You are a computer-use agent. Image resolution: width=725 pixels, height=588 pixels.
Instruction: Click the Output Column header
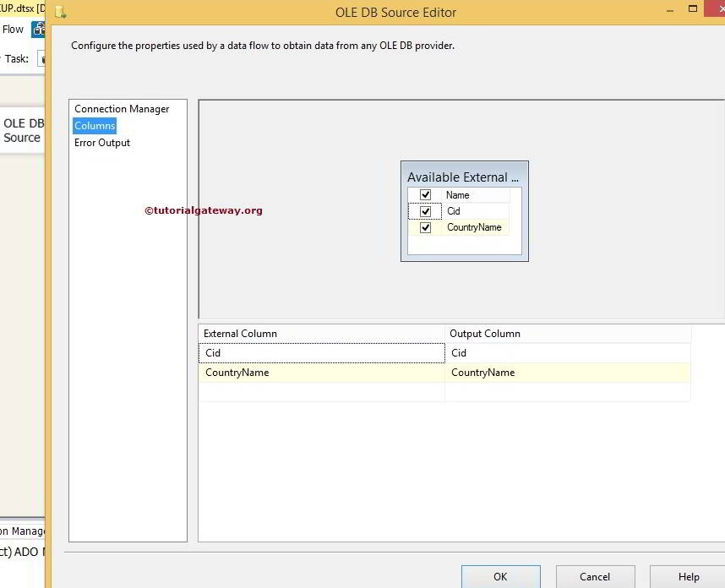coord(568,334)
